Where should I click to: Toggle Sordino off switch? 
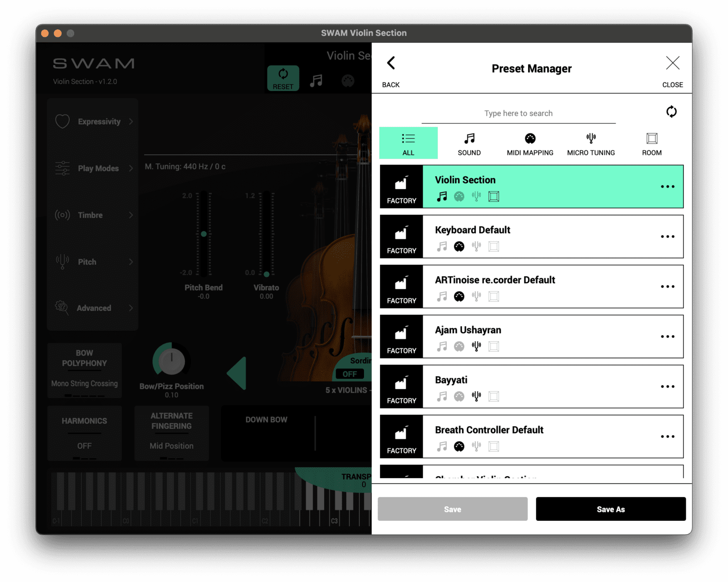[x=350, y=374]
